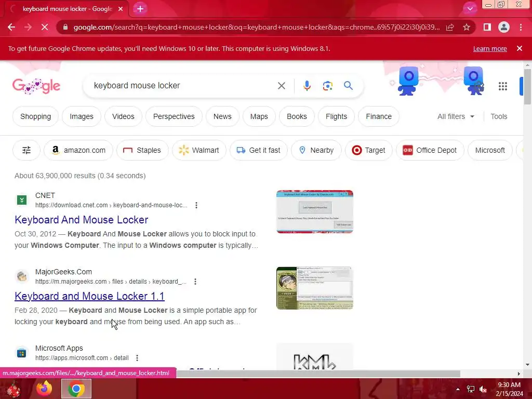Click the forward navigation arrow
Viewport: 532px width, 399px height.
coord(28,27)
